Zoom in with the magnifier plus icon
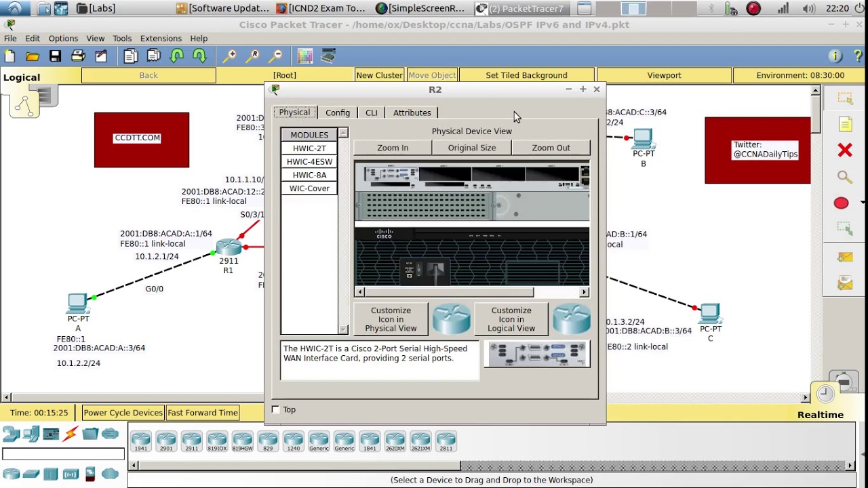 coord(230,56)
